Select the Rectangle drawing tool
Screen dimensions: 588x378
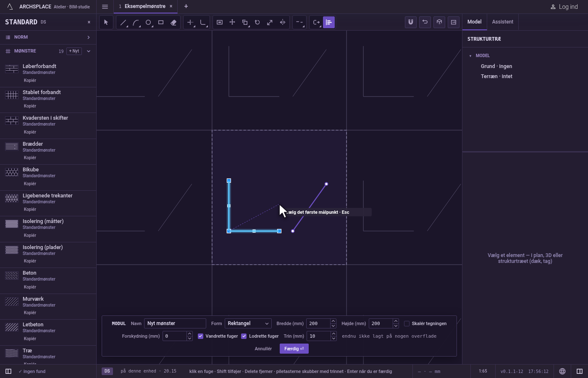[161, 22]
